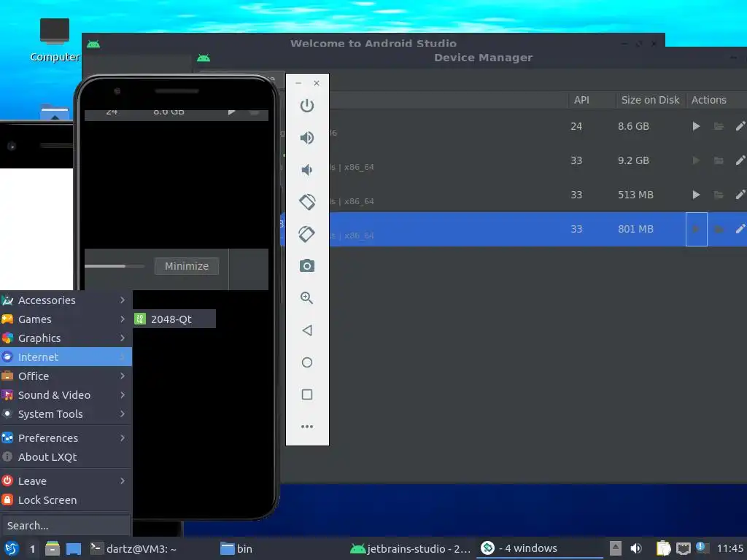
Task: Switch to the jetbrains-studio taskbar entry
Action: (x=411, y=548)
